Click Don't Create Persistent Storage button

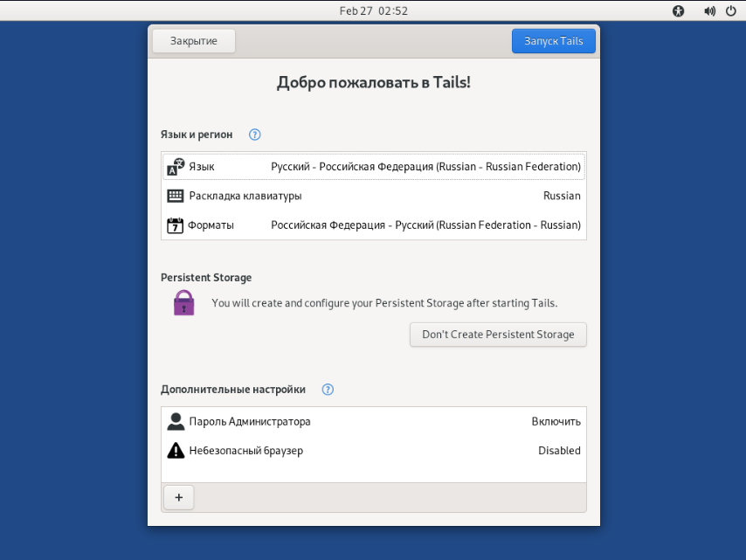(498, 335)
